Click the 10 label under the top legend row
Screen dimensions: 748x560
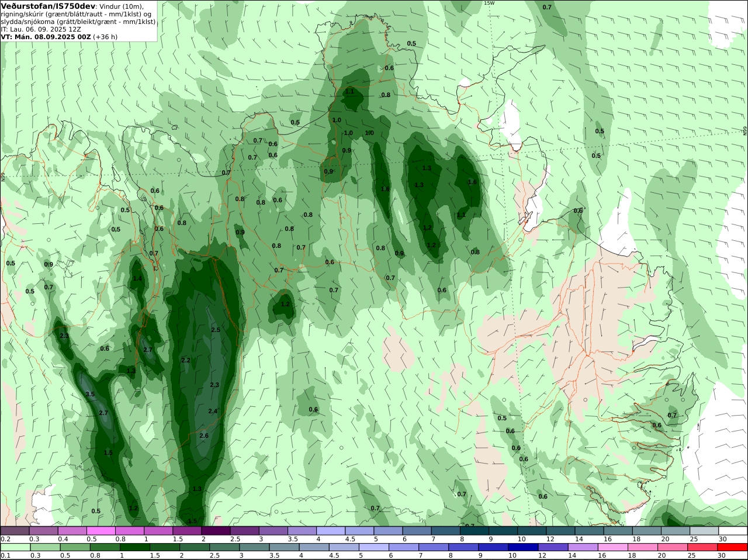[x=521, y=539]
